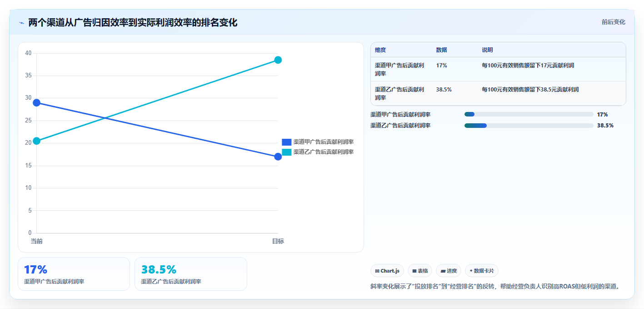Image resolution: width=644 pixels, height=309 pixels.
Task: Click the 渠道乙 38.5% progress bar
Action: click(x=529, y=125)
